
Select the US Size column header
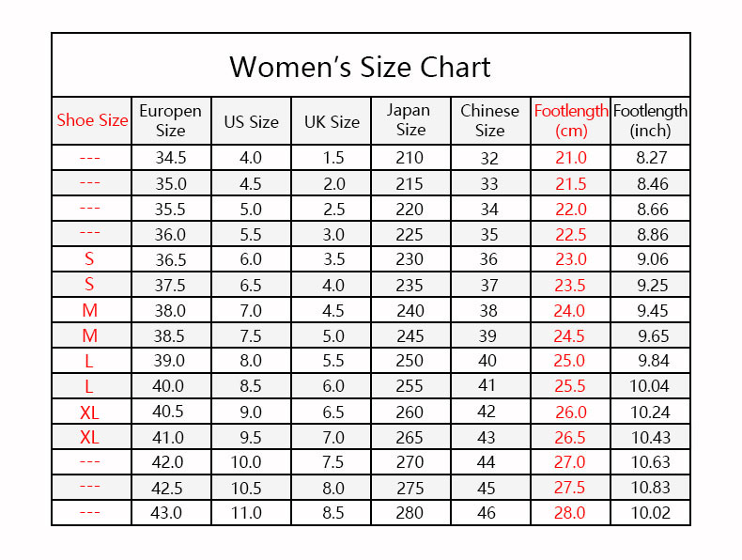click(251, 122)
